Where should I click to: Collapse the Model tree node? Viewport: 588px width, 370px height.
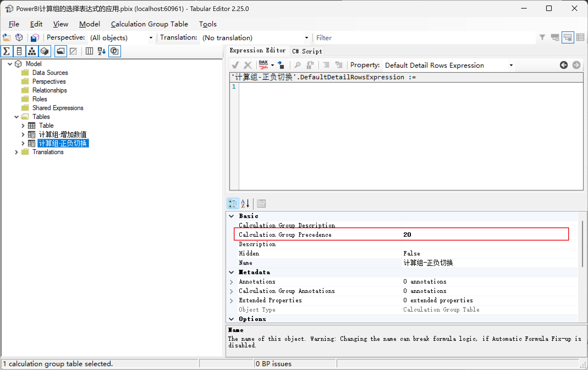pyautogui.click(x=10, y=64)
